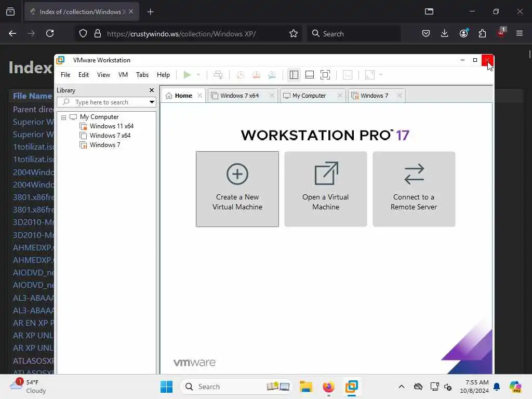Viewport: 532px width, 399px height.
Task: Toggle the library sidebar view icon
Action: 294,75
